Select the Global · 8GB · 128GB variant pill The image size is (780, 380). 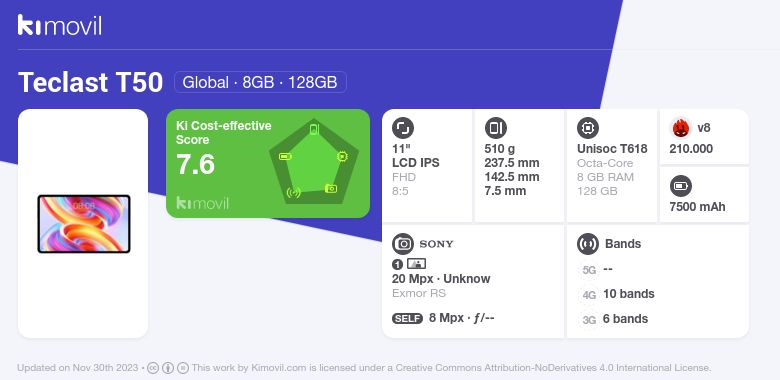[x=260, y=82]
